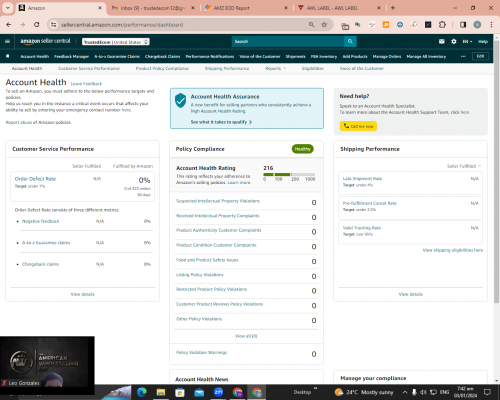Show hidden system tray icons
Viewport: 500px width, 400px height.
405,392
